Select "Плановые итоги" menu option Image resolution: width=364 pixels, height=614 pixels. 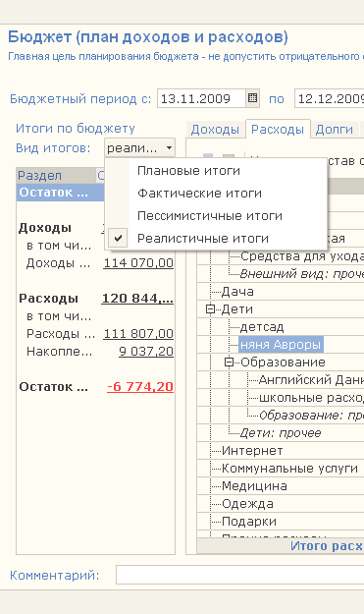(188, 171)
